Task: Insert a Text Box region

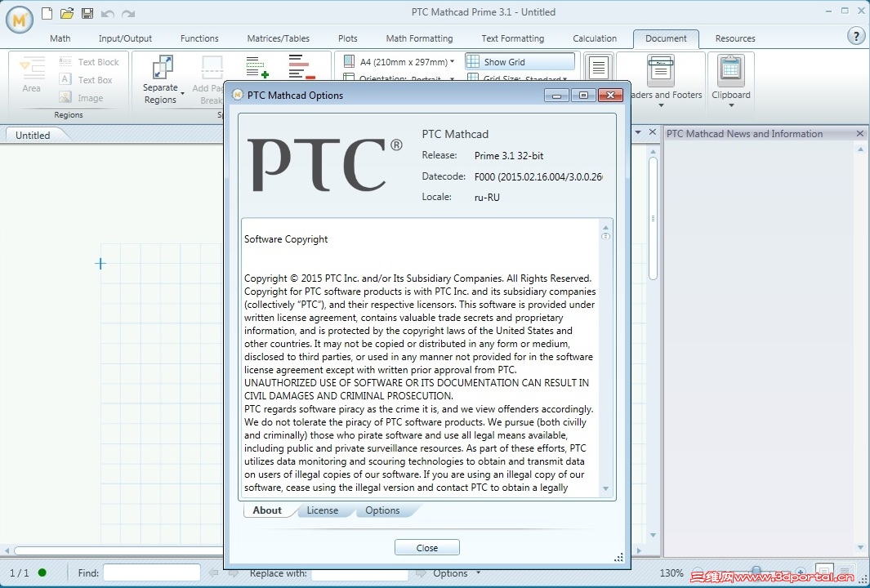Action: pyautogui.click(x=86, y=80)
